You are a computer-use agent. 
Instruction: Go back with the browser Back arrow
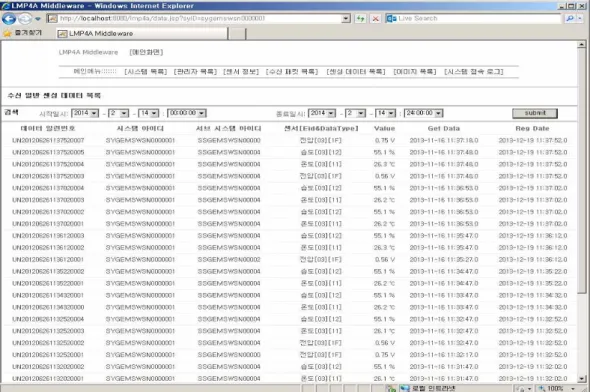coord(9,18)
